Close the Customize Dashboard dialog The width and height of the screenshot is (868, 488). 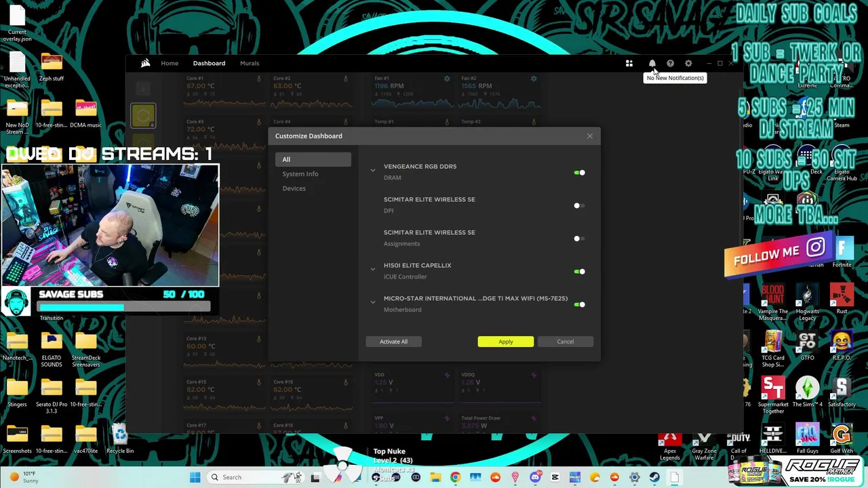pos(589,136)
